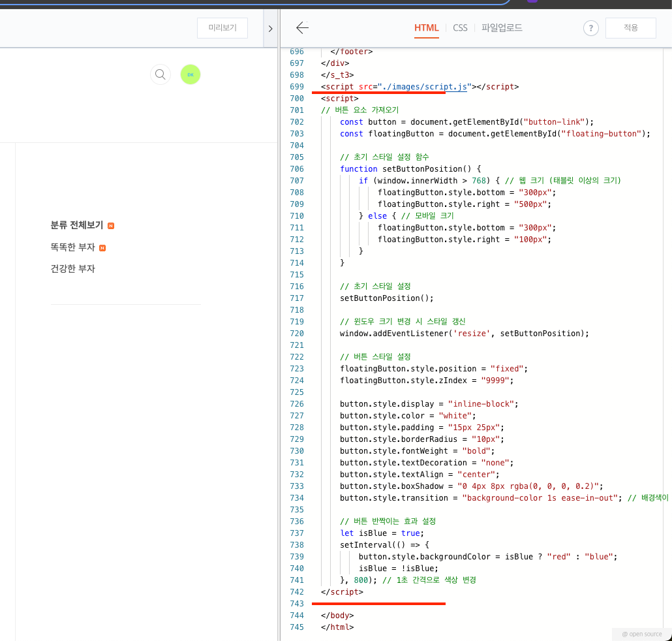Open the 분류 전체보기 category link
The width and height of the screenshot is (672, 641).
[77, 226]
